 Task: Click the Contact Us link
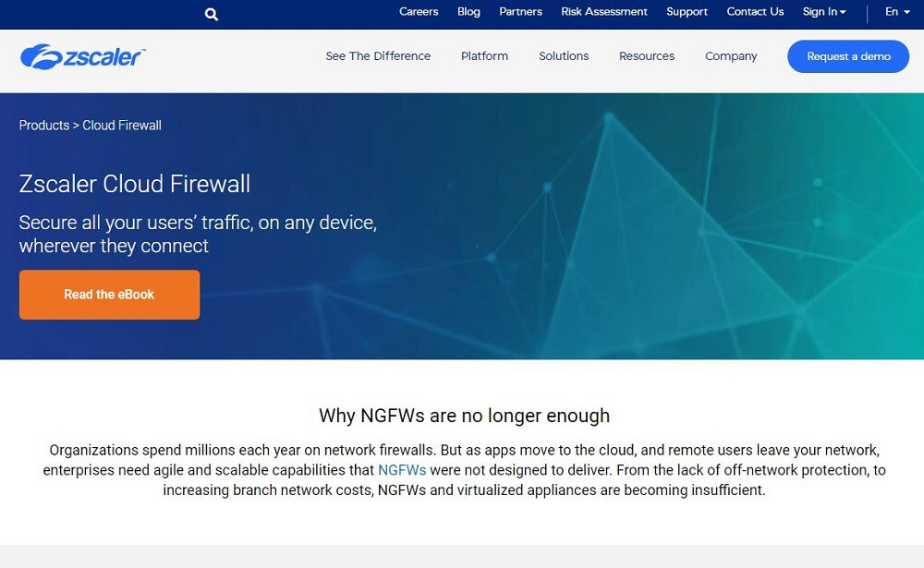click(x=754, y=12)
